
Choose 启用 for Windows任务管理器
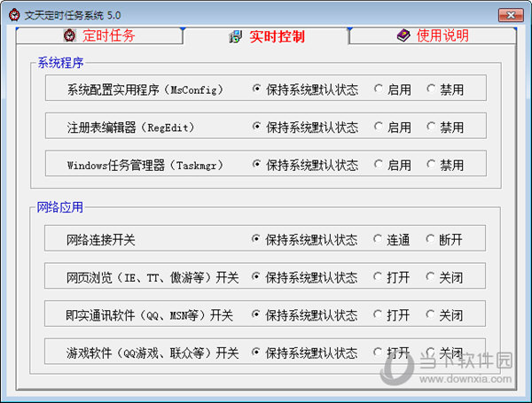(x=379, y=166)
